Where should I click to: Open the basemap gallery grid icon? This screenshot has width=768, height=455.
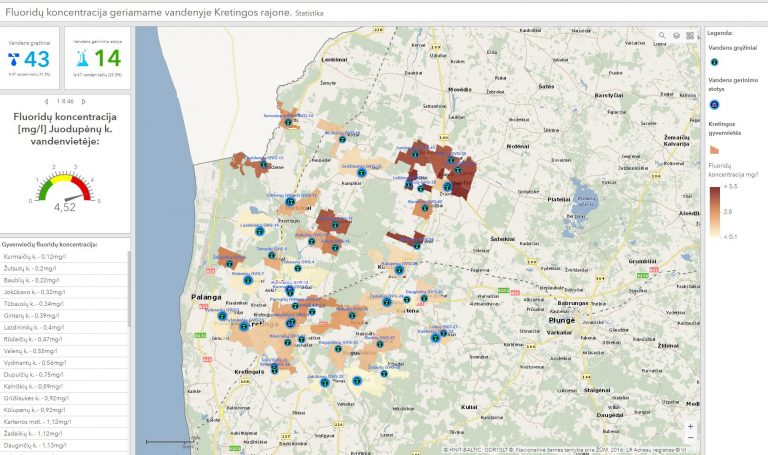[x=691, y=36]
